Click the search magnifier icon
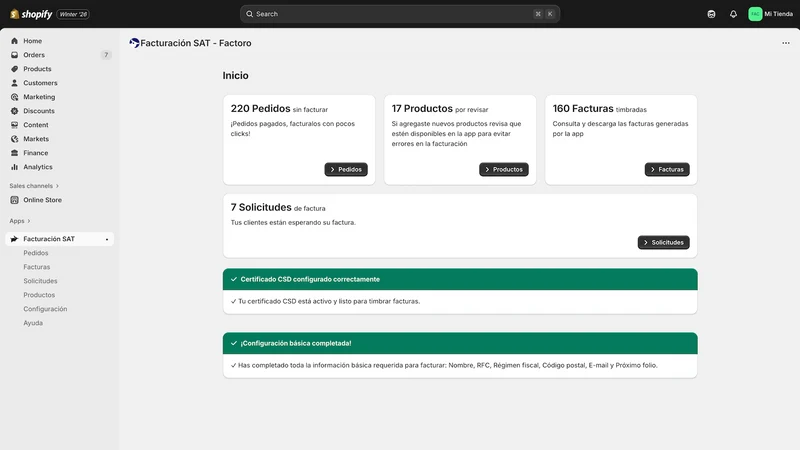This screenshot has width=800, height=450. click(x=249, y=14)
